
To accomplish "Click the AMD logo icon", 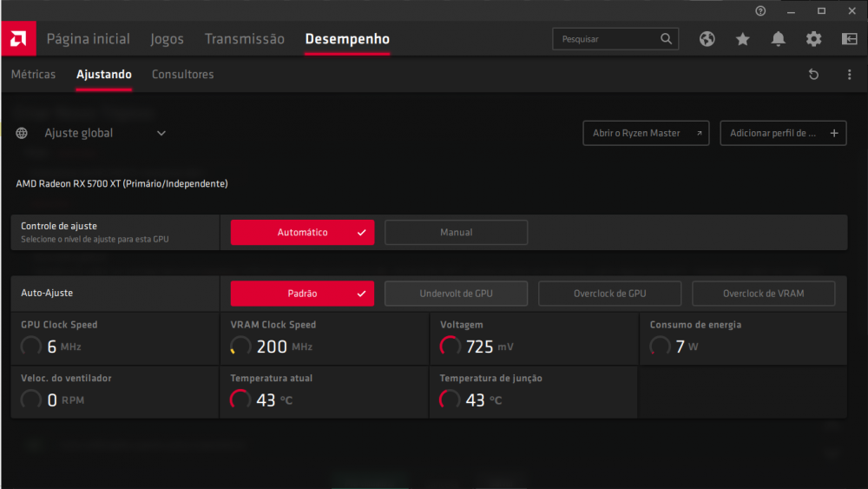I will (17, 39).
